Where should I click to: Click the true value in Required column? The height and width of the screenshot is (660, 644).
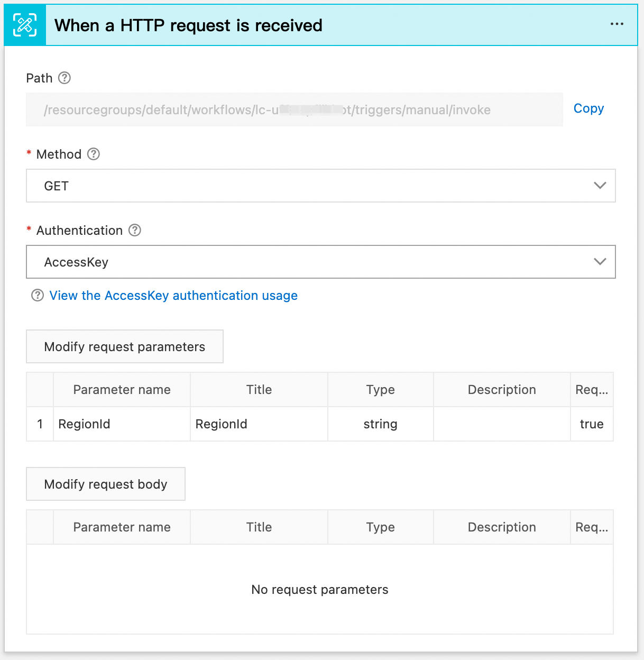[591, 424]
